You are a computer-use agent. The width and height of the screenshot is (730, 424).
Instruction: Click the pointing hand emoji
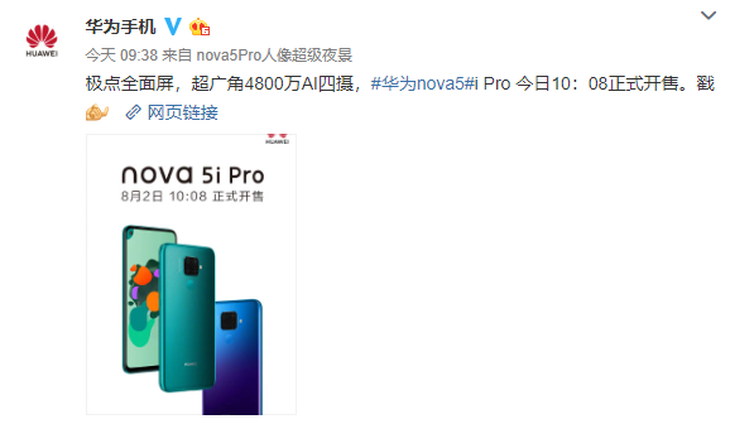click(97, 113)
